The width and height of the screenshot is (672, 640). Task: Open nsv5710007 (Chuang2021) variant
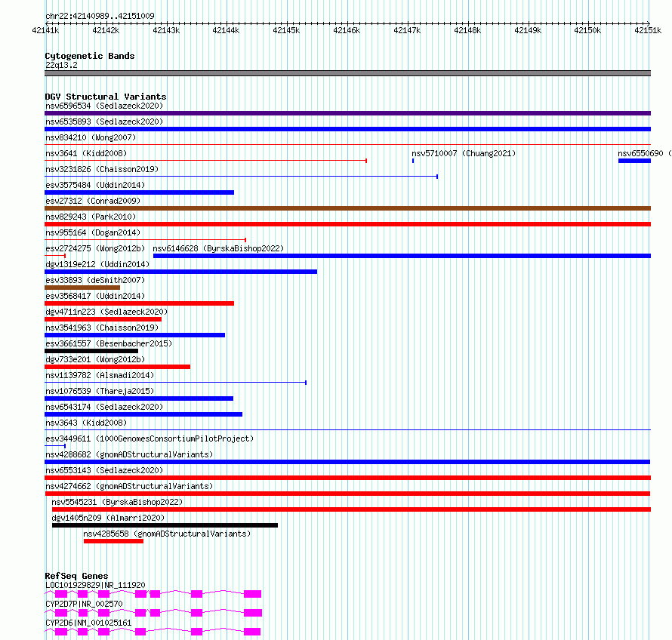[464, 153]
